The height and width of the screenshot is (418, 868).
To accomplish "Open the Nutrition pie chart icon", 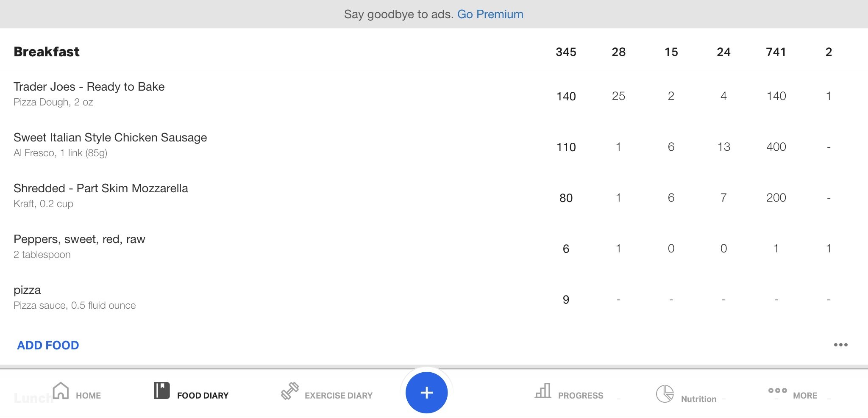I will tap(665, 393).
